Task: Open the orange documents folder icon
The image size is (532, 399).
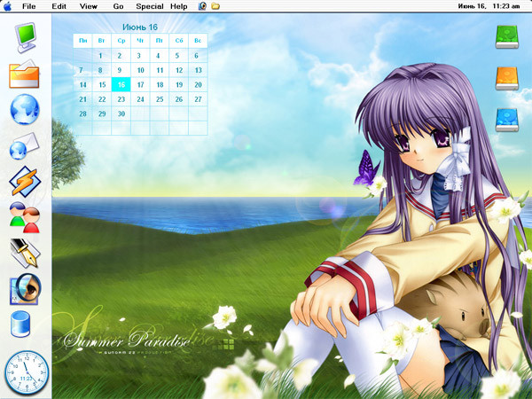Action: pos(24,74)
